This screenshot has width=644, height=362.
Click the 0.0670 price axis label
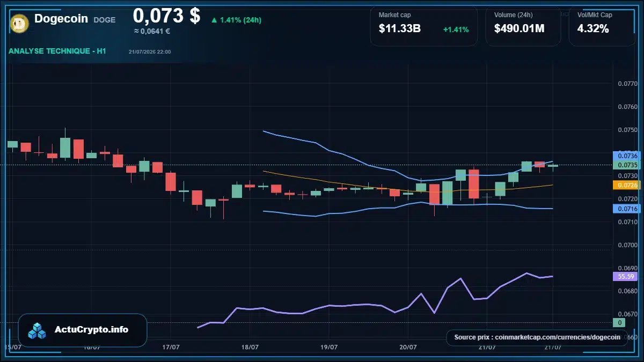click(627, 314)
